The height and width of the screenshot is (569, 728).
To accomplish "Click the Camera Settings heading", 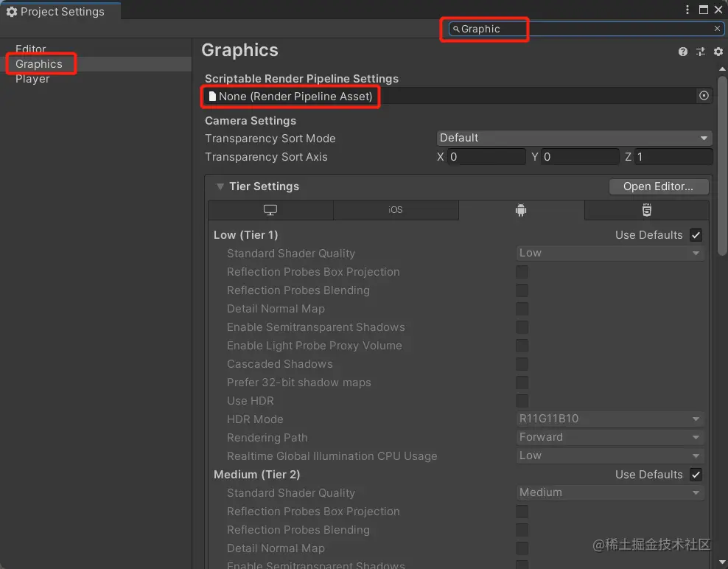I will [x=251, y=121].
